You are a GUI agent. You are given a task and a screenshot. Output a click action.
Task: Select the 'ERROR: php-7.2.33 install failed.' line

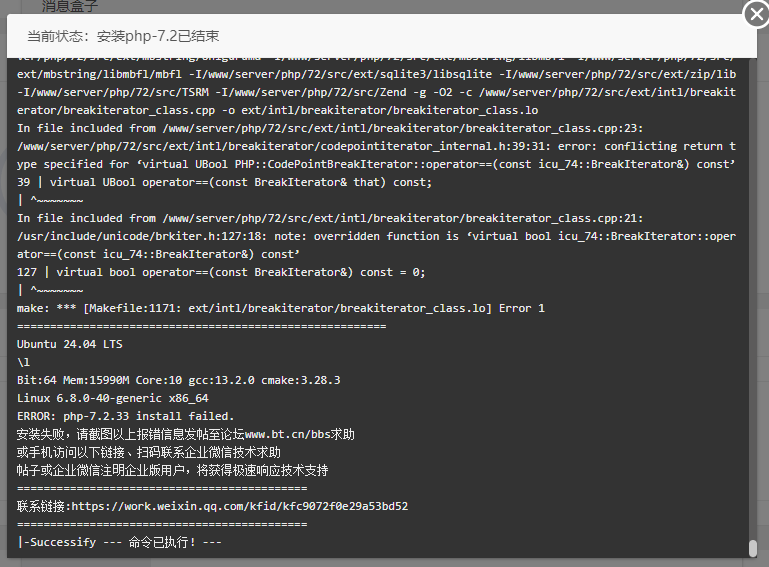click(126, 416)
